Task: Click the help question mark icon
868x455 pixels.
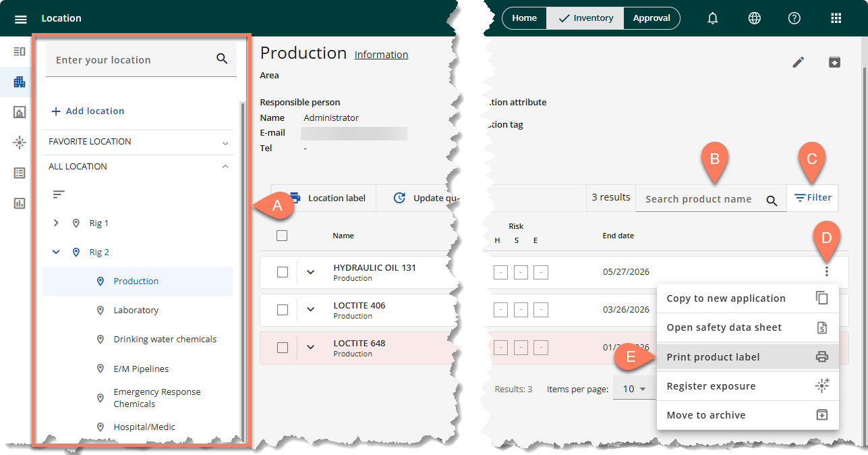Action: click(794, 19)
